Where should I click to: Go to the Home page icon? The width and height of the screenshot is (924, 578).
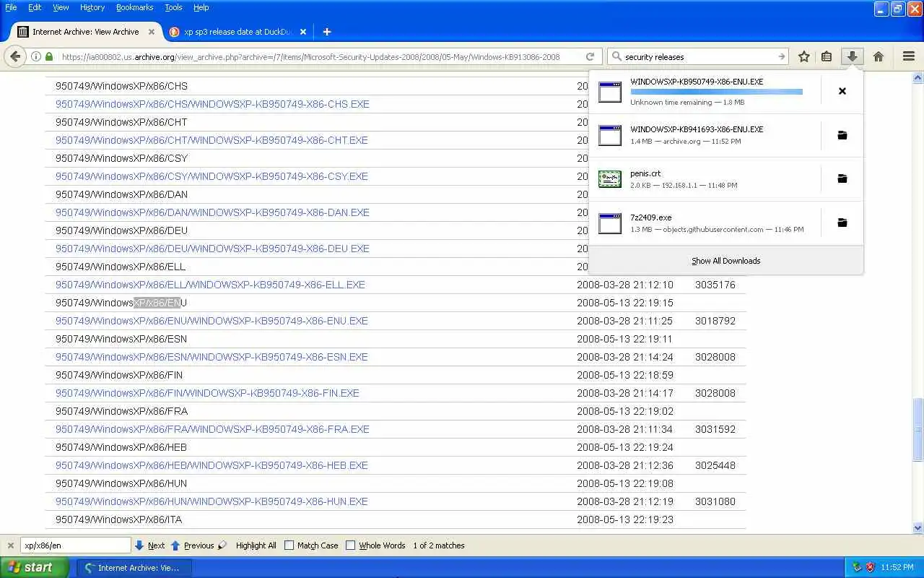point(879,56)
